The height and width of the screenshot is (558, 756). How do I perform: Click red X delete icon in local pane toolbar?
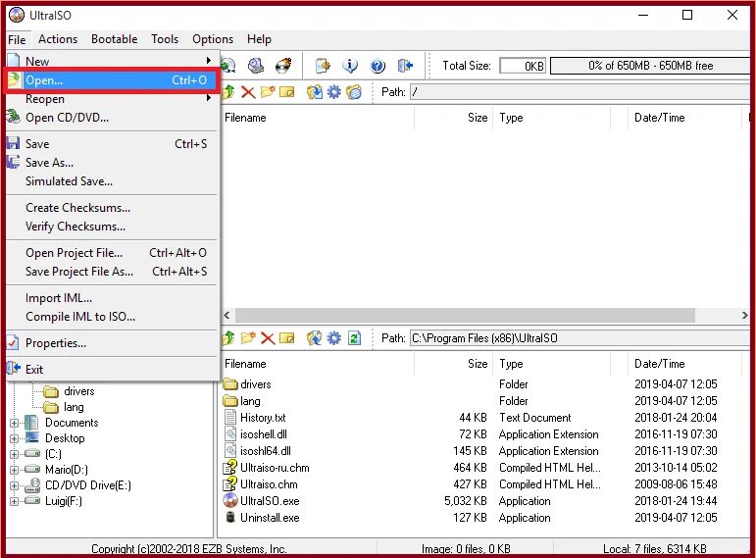click(268, 338)
